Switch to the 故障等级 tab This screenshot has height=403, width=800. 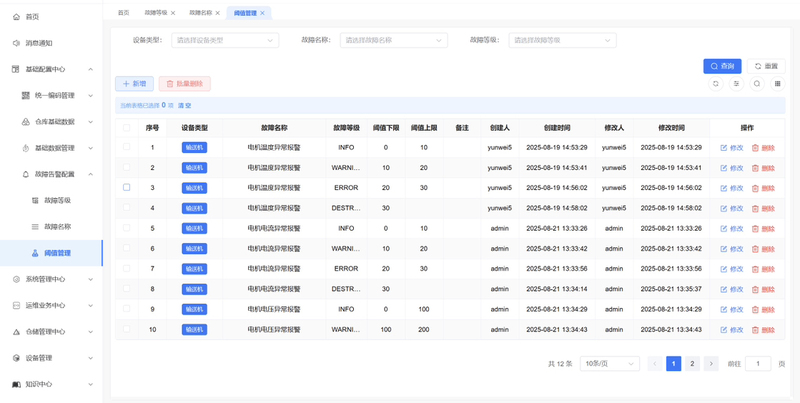(x=156, y=13)
